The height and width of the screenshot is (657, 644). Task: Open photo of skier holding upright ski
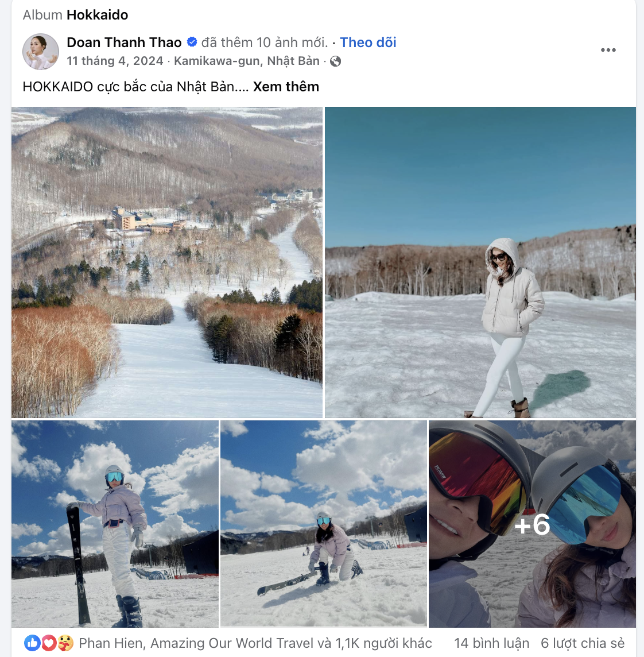point(115,524)
